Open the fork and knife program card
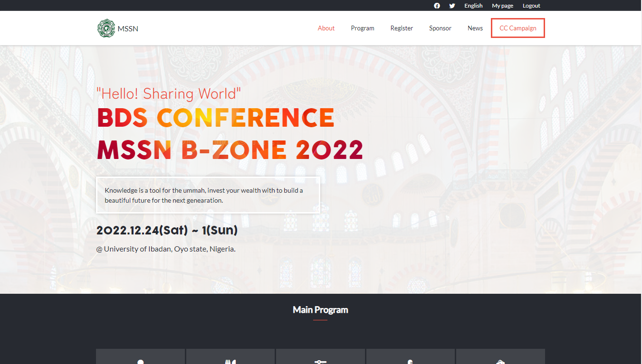The height and width of the screenshot is (364, 642). (x=230, y=356)
